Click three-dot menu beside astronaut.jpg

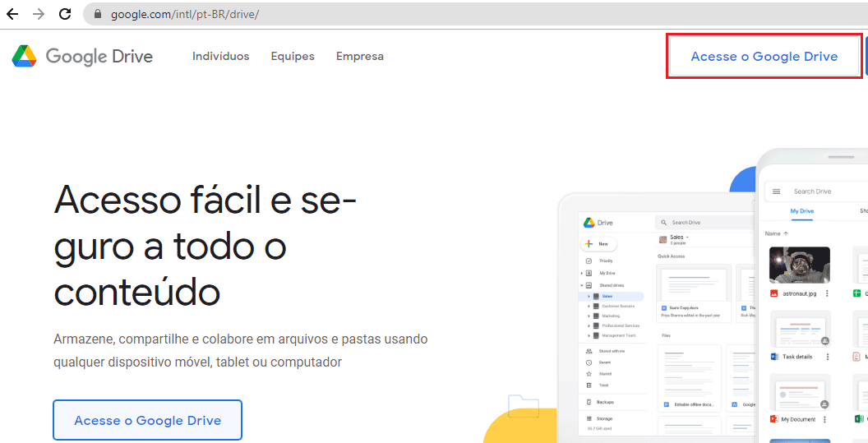pos(827,293)
